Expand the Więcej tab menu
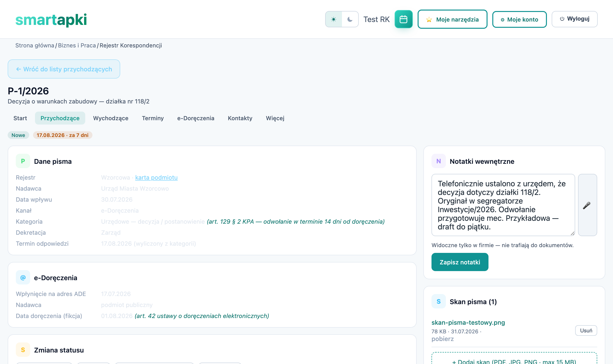This screenshot has width=613, height=364. click(275, 118)
